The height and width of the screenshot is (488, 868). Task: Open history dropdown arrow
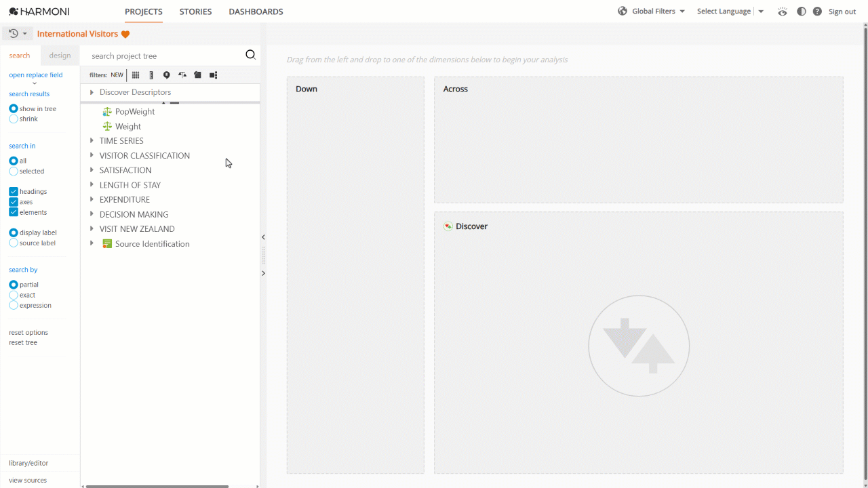pos(25,34)
